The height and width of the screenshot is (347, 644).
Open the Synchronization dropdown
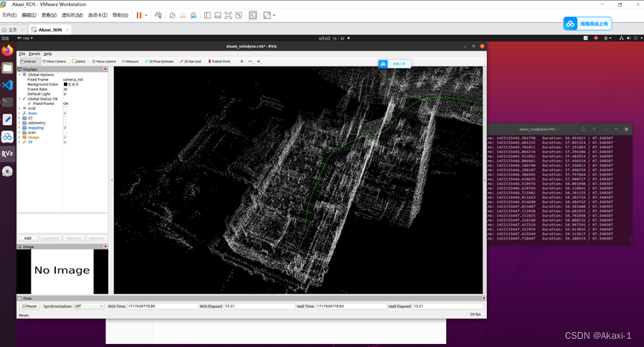tap(89, 306)
